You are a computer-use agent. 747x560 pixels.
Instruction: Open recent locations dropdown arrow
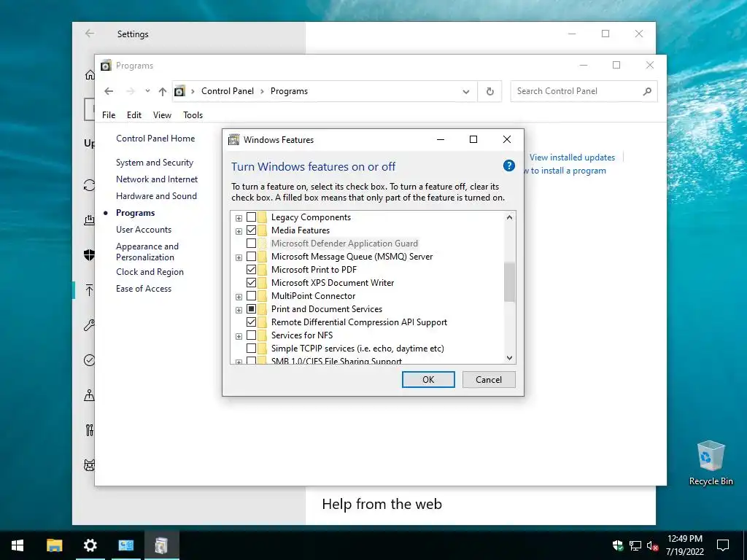pyautogui.click(x=147, y=91)
